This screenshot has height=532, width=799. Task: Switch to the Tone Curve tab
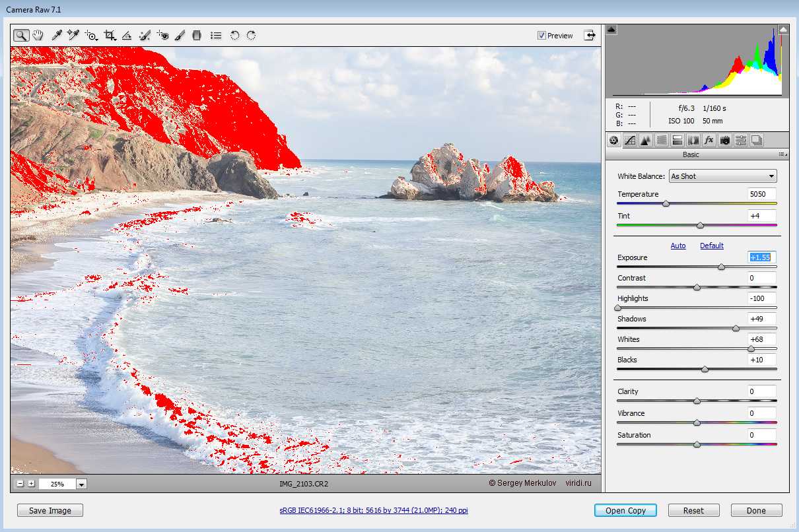629,140
